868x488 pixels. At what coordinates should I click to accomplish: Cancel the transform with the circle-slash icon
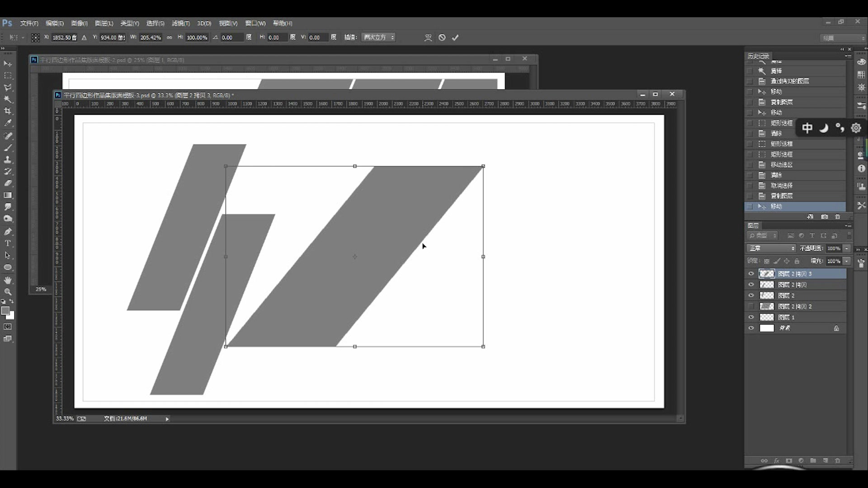[x=442, y=38]
